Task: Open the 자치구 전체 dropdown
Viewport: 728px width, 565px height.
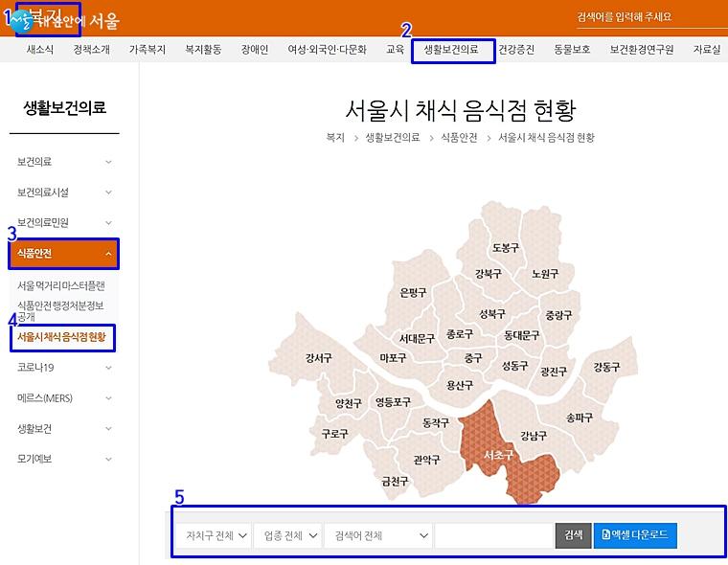Action: tap(213, 535)
